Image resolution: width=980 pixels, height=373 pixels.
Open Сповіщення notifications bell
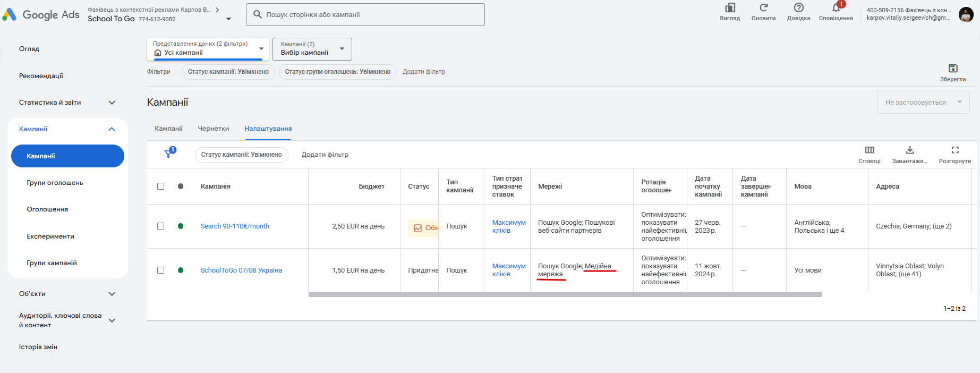click(x=836, y=8)
